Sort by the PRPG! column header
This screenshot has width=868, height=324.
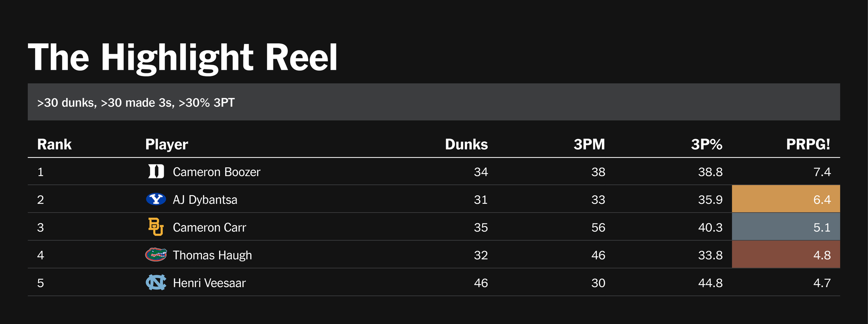(x=808, y=144)
